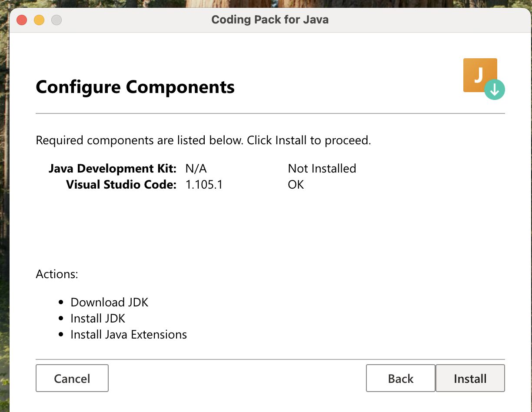Click the orange J square icon
532x412 pixels.
tap(478, 73)
